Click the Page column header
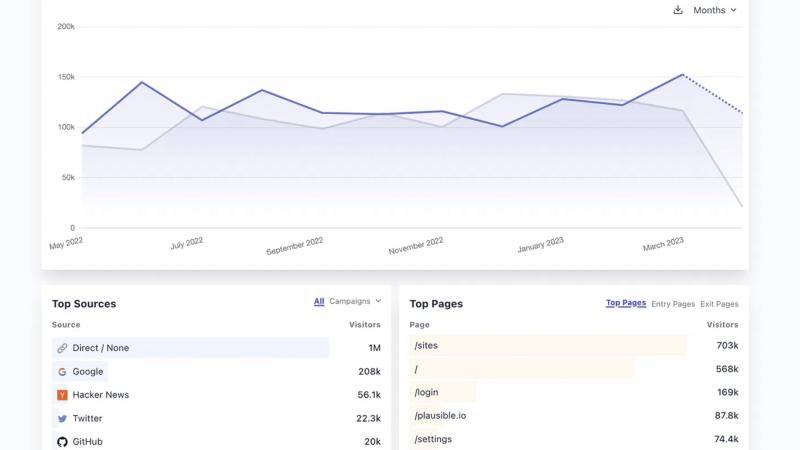Viewport: 800px width, 450px height. (419, 324)
